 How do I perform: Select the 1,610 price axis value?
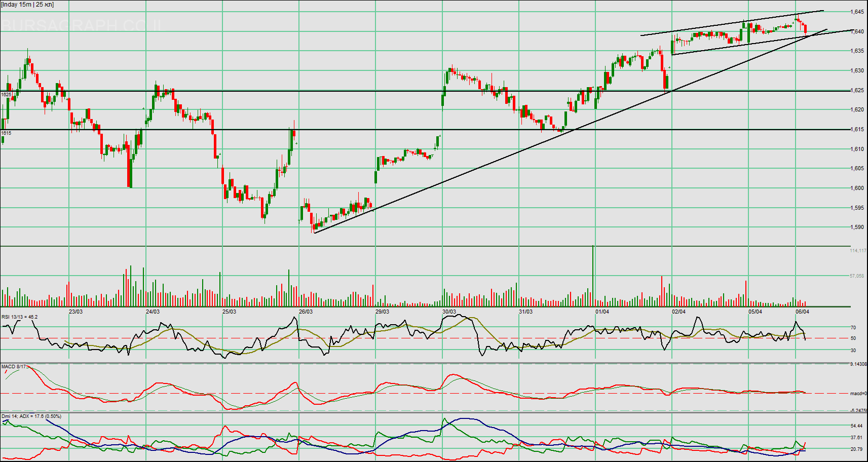tap(857, 149)
